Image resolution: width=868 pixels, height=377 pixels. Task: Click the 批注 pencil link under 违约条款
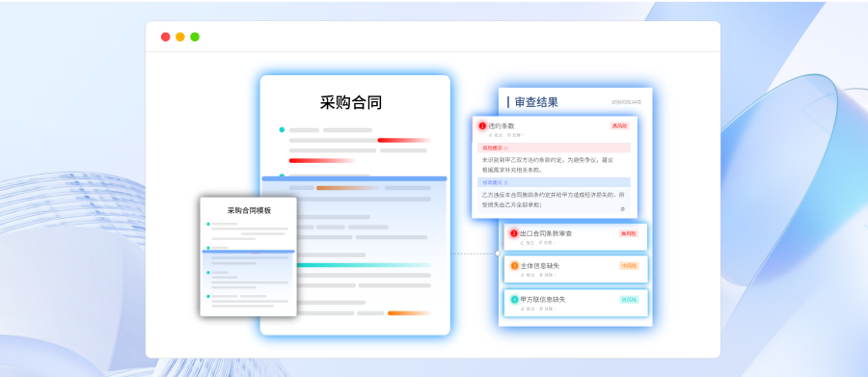pos(496,135)
